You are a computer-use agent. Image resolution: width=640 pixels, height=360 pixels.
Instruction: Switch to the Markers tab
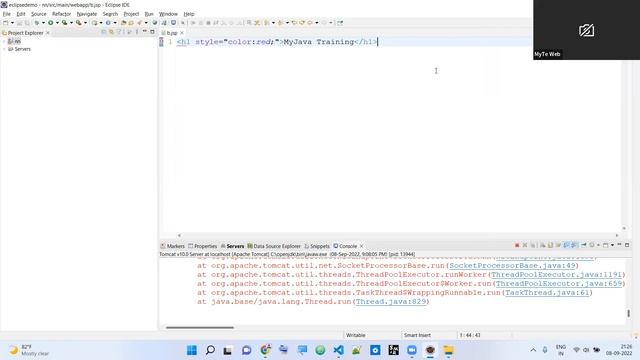point(173,246)
